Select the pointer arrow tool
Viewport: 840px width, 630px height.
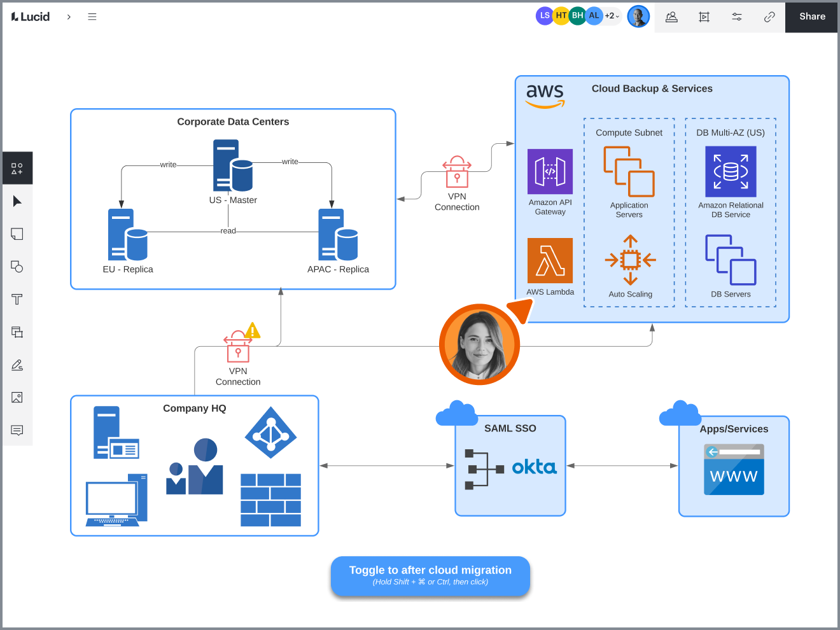pos(17,201)
